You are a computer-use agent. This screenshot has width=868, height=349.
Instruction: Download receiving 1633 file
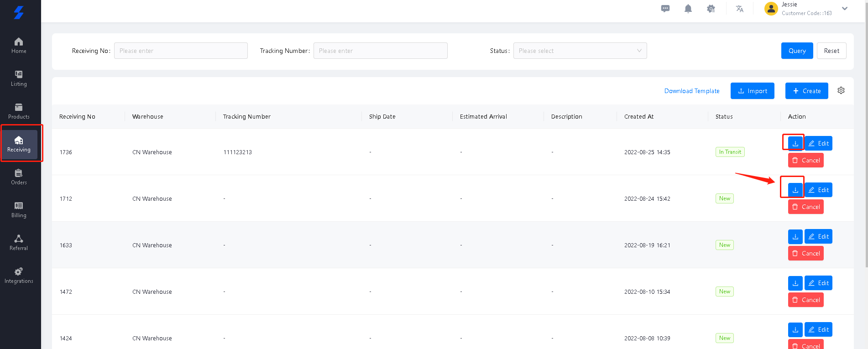(x=795, y=236)
